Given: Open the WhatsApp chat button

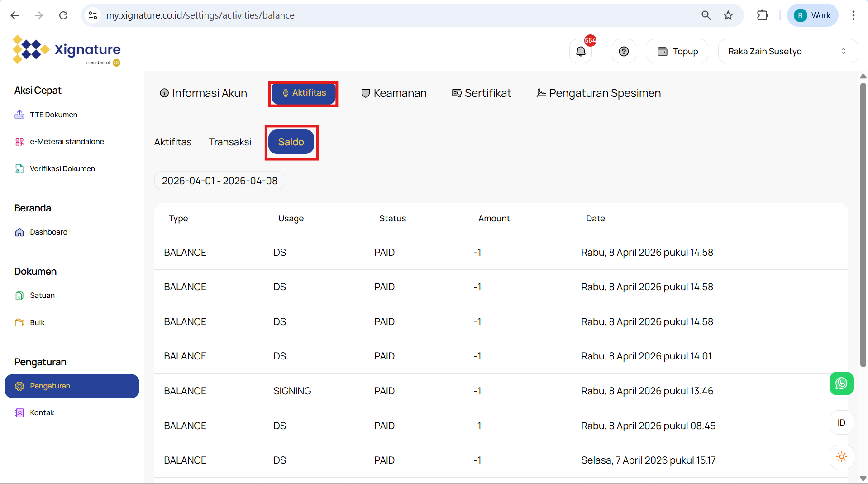Looking at the screenshot, I should pyautogui.click(x=841, y=383).
